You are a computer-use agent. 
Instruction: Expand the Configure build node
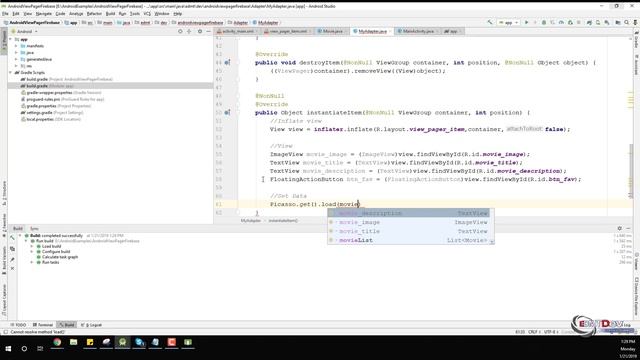tap(32, 252)
